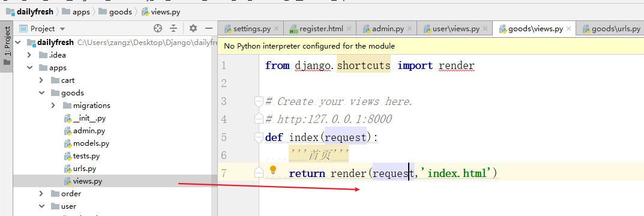Image resolution: width=644 pixels, height=216 pixels.
Task: Expand the order folder
Action: 41,194
